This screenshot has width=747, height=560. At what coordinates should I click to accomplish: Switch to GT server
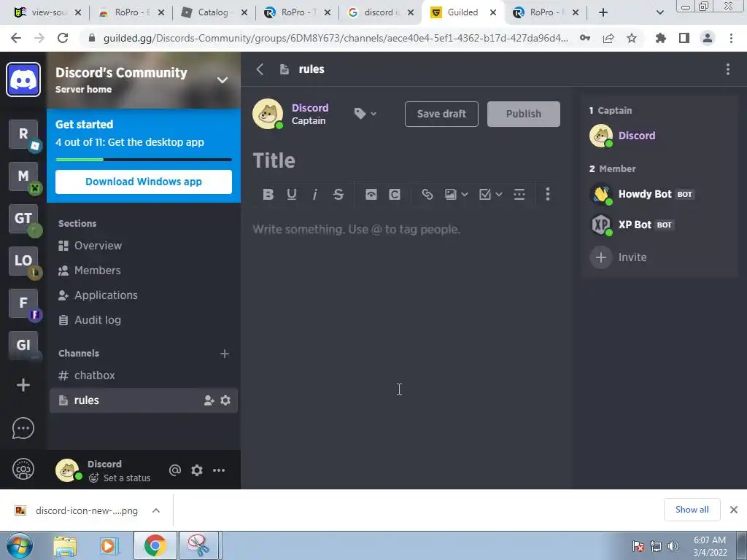point(23,219)
